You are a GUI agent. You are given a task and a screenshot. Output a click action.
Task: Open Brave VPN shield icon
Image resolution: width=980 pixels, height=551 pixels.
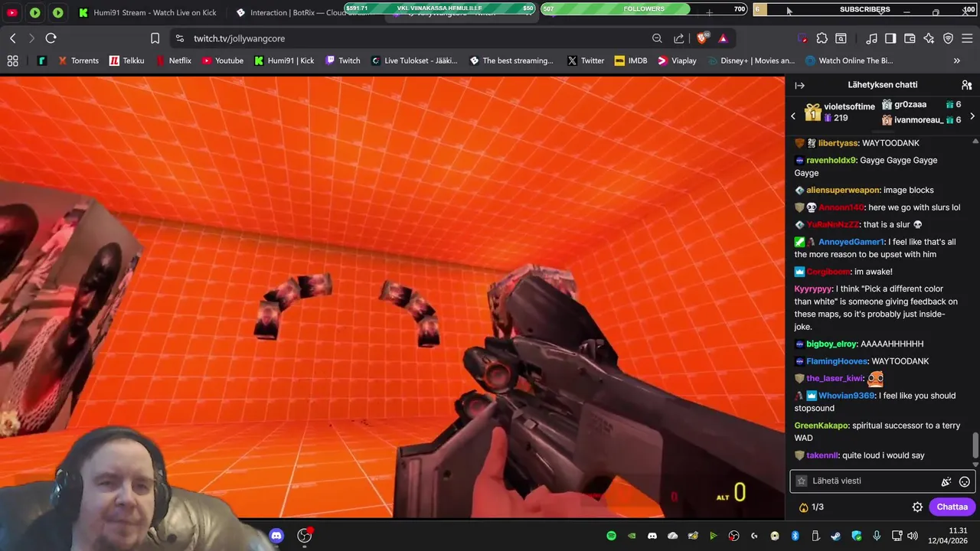point(948,38)
